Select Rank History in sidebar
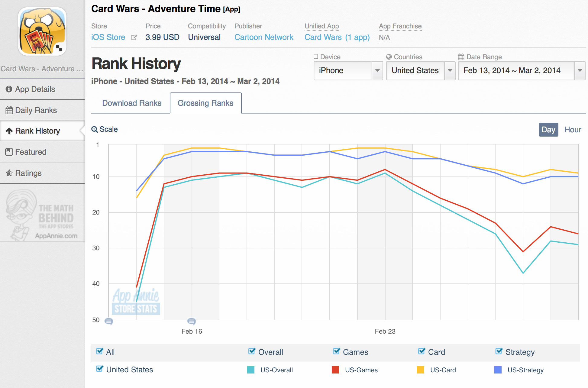The image size is (588, 388). click(42, 131)
